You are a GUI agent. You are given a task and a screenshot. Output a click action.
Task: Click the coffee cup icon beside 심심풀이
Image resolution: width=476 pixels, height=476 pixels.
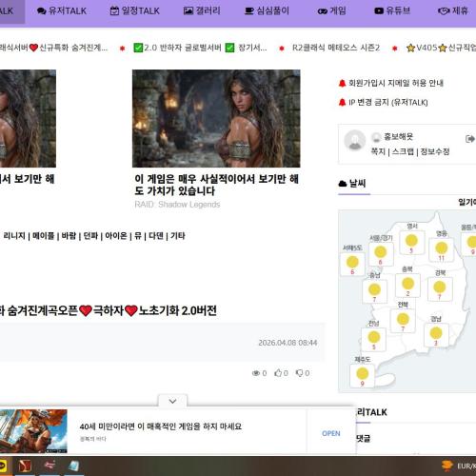point(249,11)
